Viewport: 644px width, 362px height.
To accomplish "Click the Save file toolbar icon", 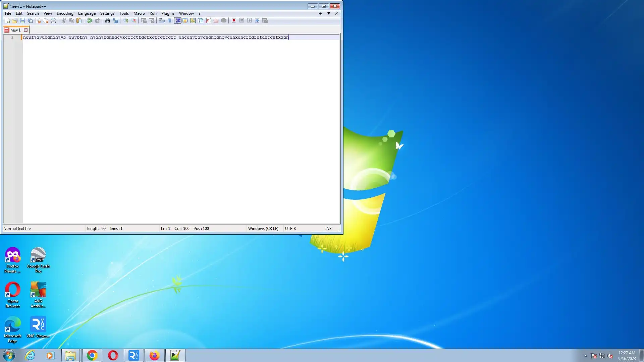I will tap(22, 20).
